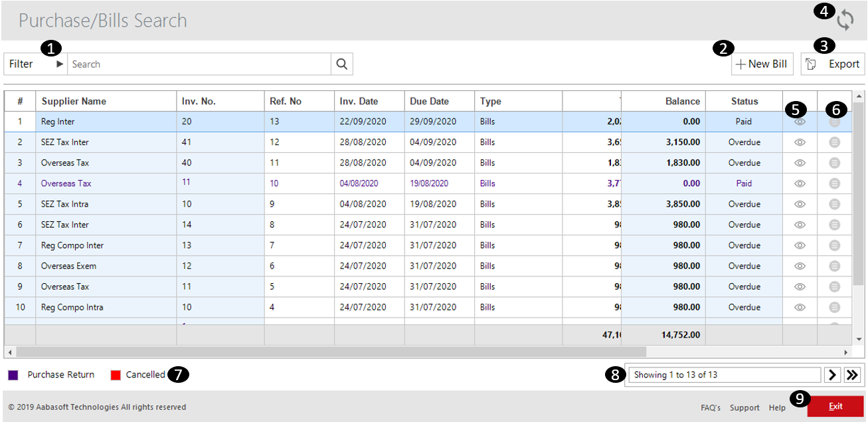The width and height of the screenshot is (868, 422).
Task: Click the hamburger icon on SEZ Tax Intra row
Action: tap(833, 204)
